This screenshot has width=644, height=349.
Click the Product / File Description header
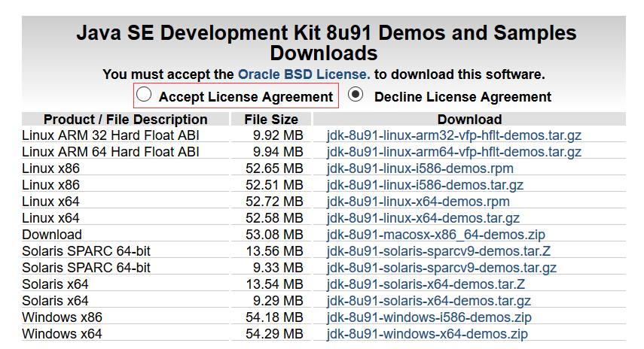coord(125,119)
